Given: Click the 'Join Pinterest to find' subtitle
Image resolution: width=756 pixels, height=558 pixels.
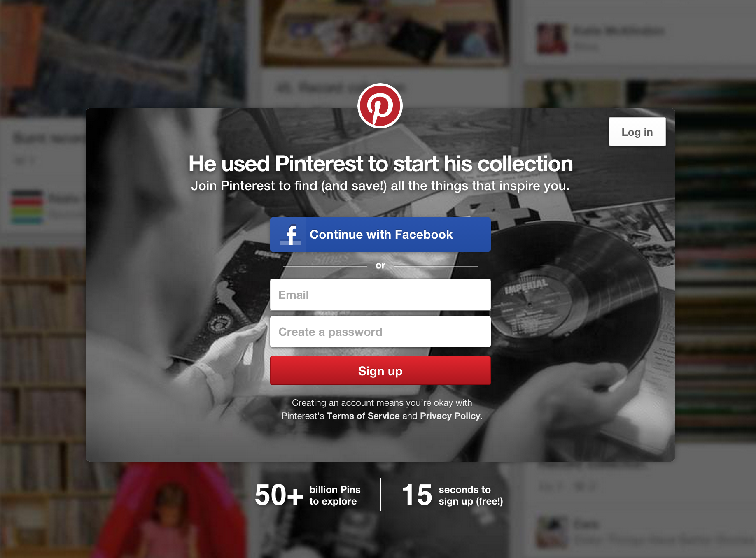Looking at the screenshot, I should click(x=380, y=186).
